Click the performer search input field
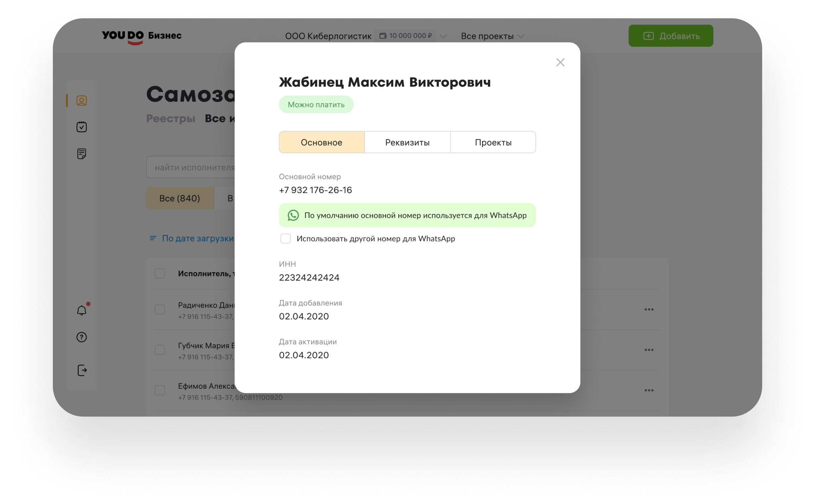The height and width of the screenshot is (504, 815). tap(193, 167)
